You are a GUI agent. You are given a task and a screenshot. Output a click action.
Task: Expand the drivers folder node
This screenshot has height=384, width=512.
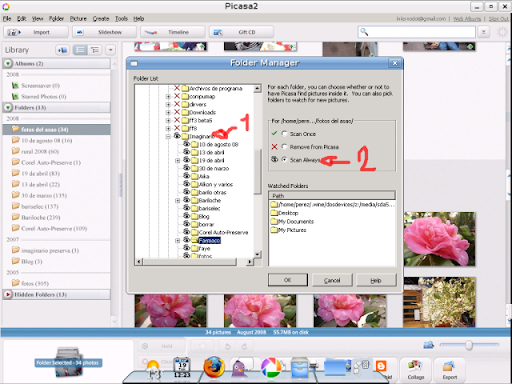point(168,104)
